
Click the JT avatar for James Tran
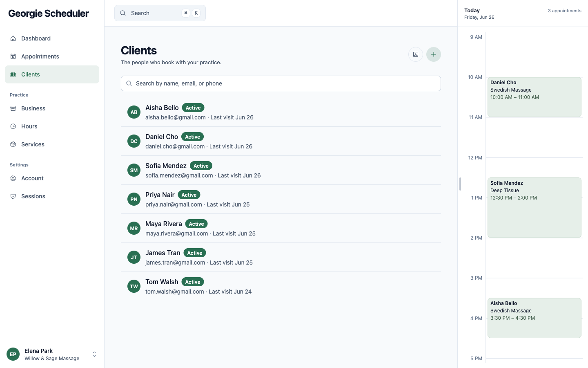coord(134,257)
